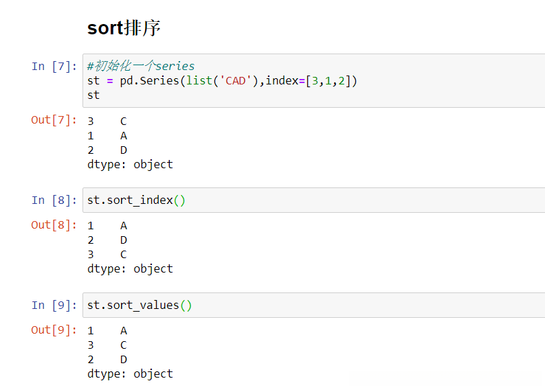
Task: Click the "2 D" row in Out[9]
Action: coord(107,359)
